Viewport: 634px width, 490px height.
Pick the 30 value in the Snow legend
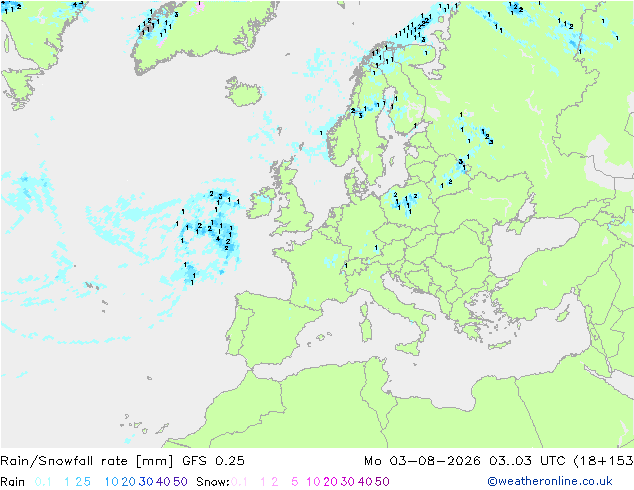click(348, 482)
